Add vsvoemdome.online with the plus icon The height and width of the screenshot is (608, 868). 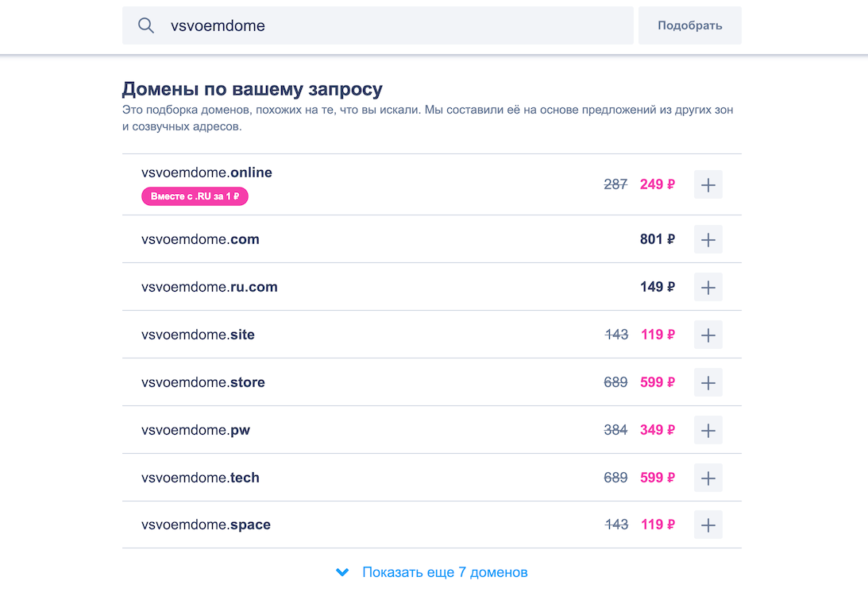pos(708,184)
